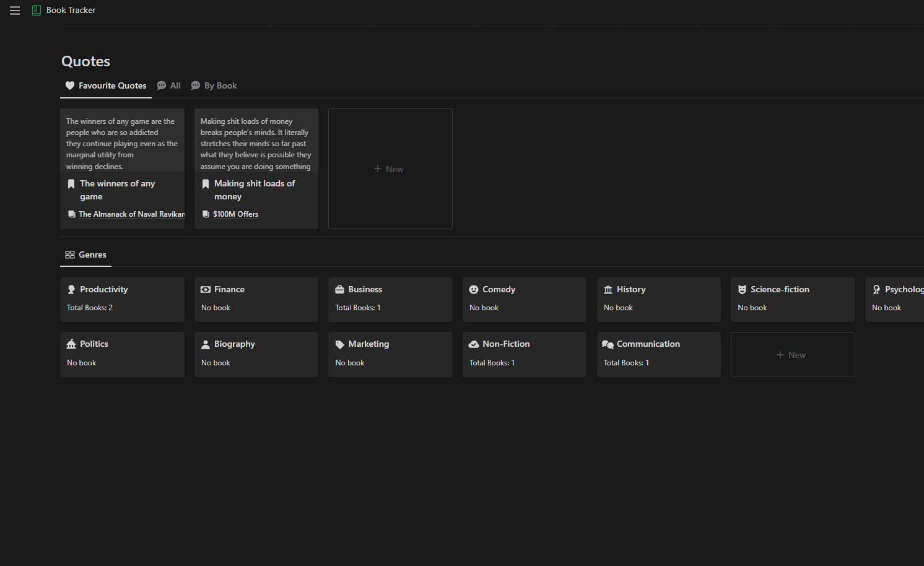Click the heart icon on Favourite Quotes
Viewport: 924px width, 566px height.
70,85
